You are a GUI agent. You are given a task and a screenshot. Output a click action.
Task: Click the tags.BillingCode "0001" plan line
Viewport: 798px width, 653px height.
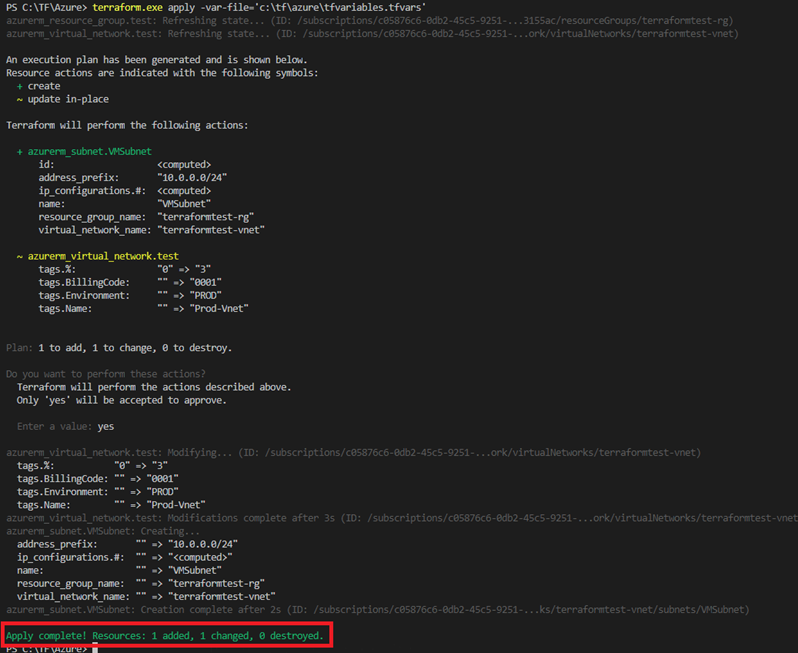coord(130,282)
